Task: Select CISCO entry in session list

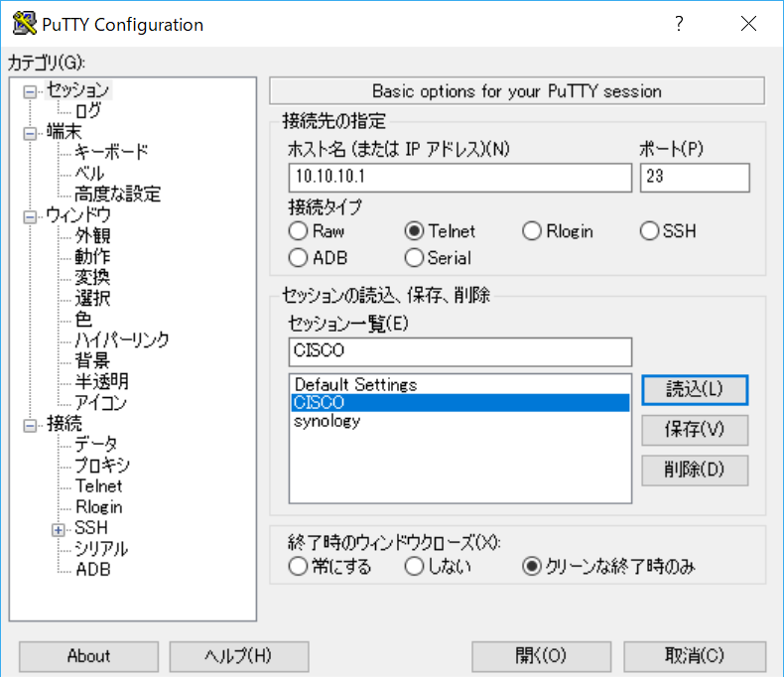Action: [460, 402]
